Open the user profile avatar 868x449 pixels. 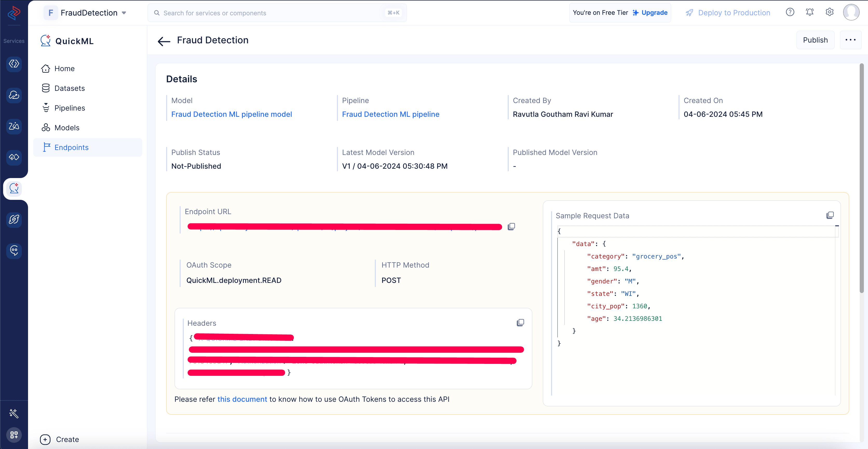click(851, 12)
